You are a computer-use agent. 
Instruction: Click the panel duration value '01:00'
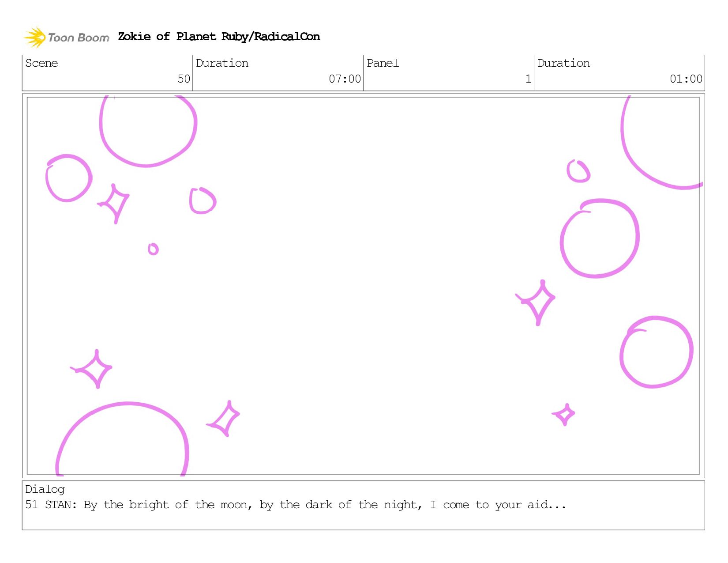(686, 79)
